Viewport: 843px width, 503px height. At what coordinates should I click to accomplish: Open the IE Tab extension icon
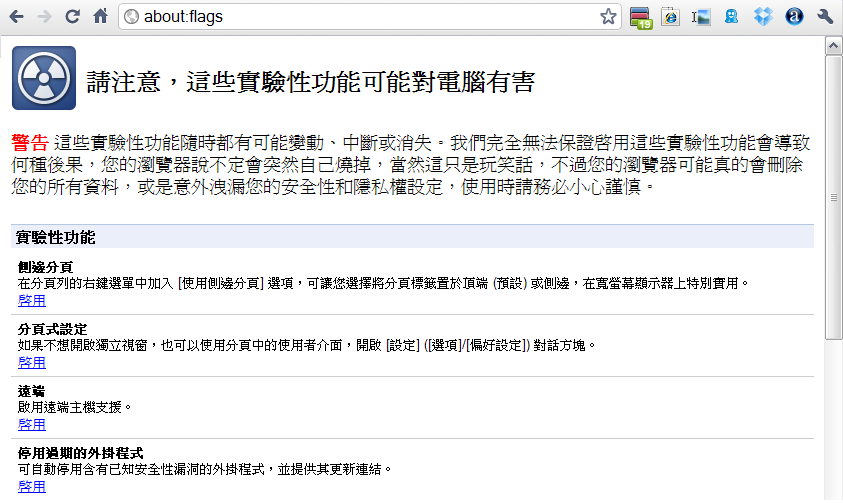670,17
